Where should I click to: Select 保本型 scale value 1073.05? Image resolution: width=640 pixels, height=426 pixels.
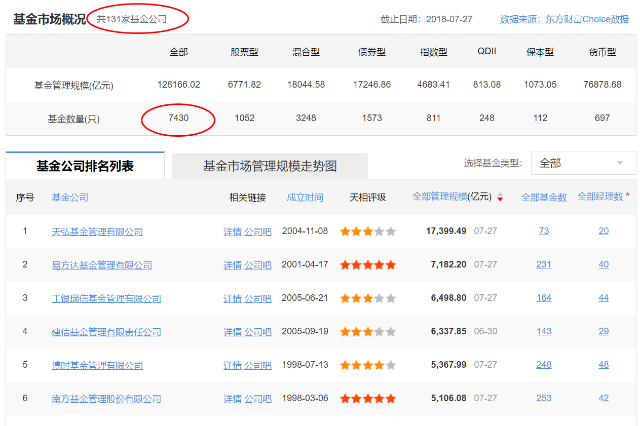(540, 84)
